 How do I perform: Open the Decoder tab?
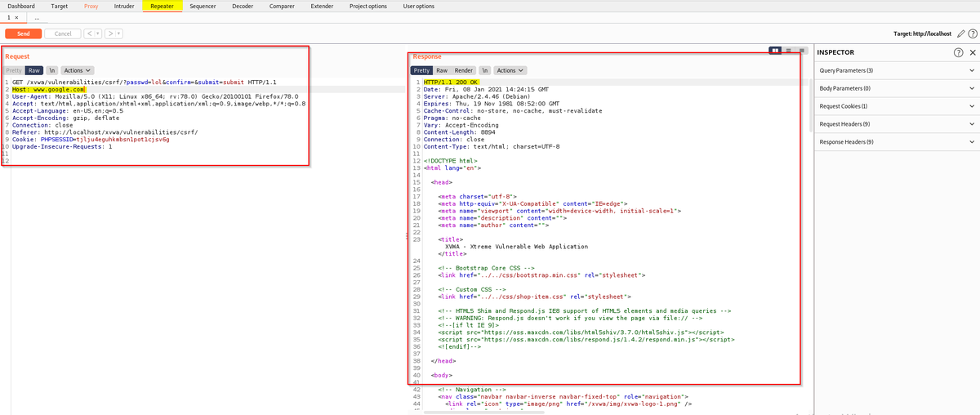(x=243, y=6)
